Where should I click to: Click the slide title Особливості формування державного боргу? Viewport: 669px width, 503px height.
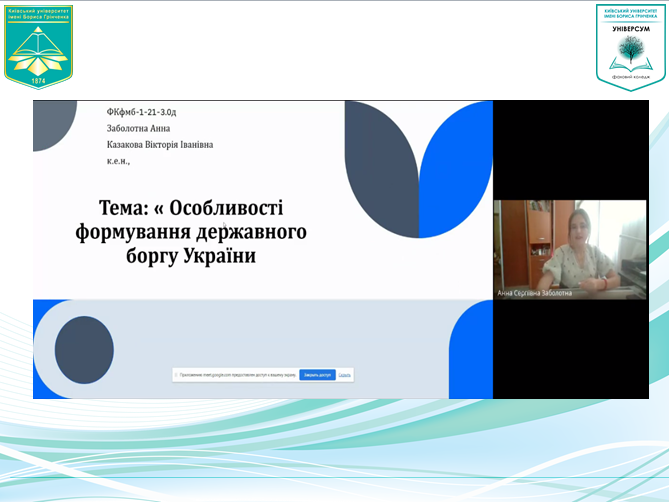191,232
